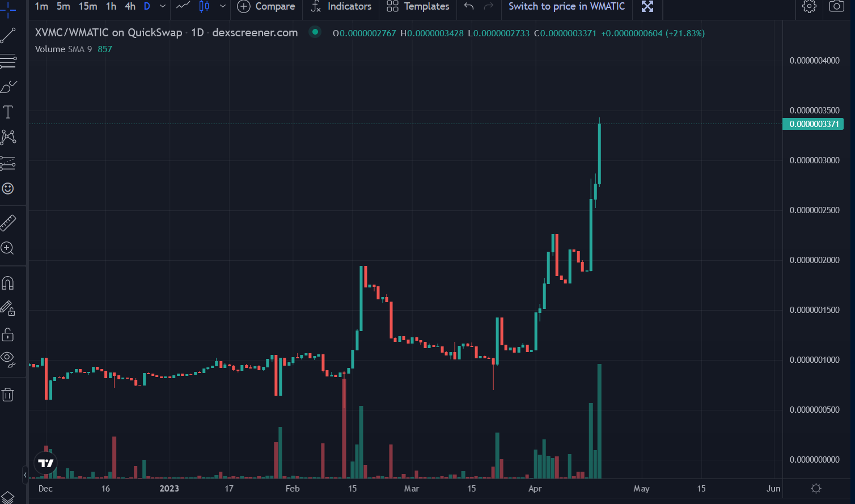Viewport: 855px width, 504px height.
Task: Click the +21.83% change value
Action: pos(685,33)
